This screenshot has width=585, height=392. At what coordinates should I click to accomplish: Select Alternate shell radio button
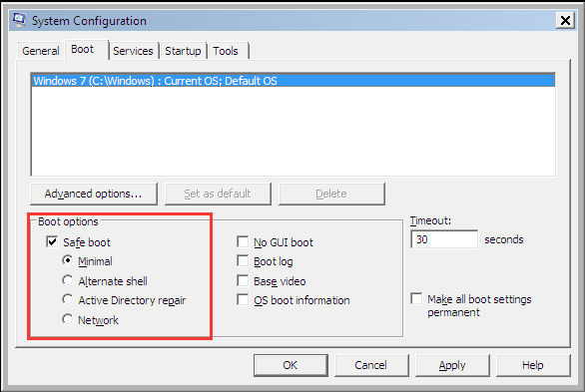[x=68, y=280]
